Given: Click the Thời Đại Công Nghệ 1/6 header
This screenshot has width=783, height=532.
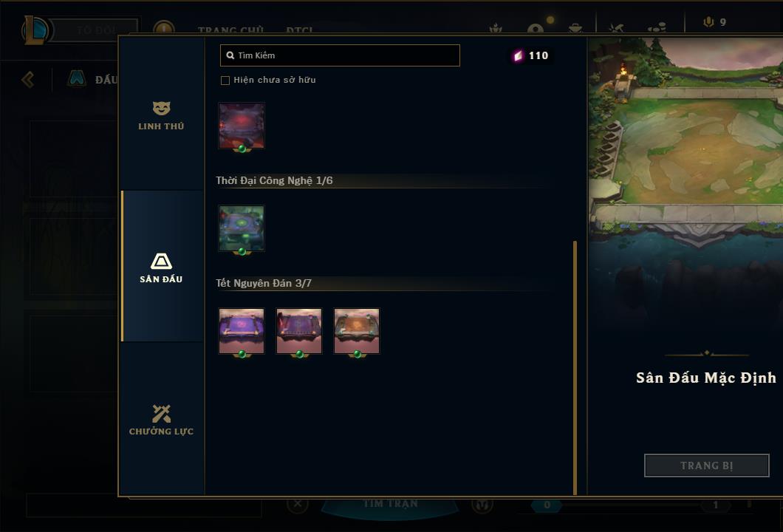Looking at the screenshot, I should coord(274,180).
